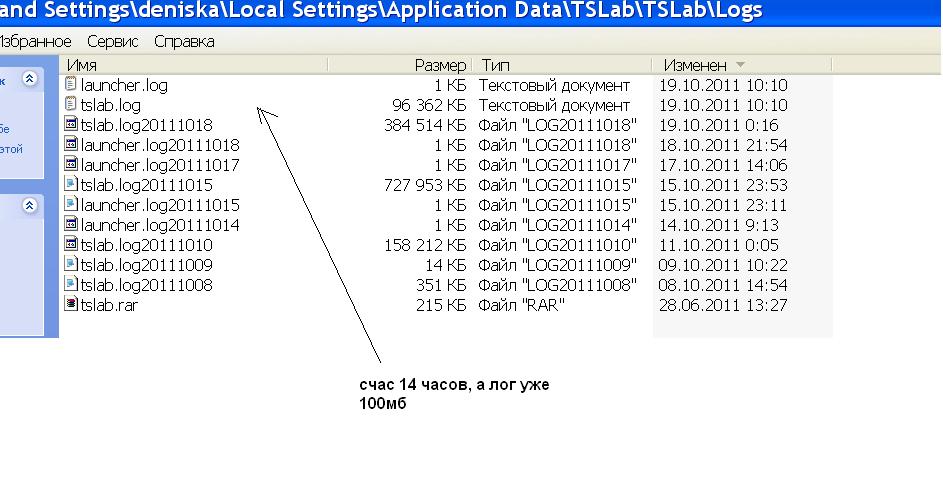Open the Сервис menu
The image size is (943, 499).
112,42
